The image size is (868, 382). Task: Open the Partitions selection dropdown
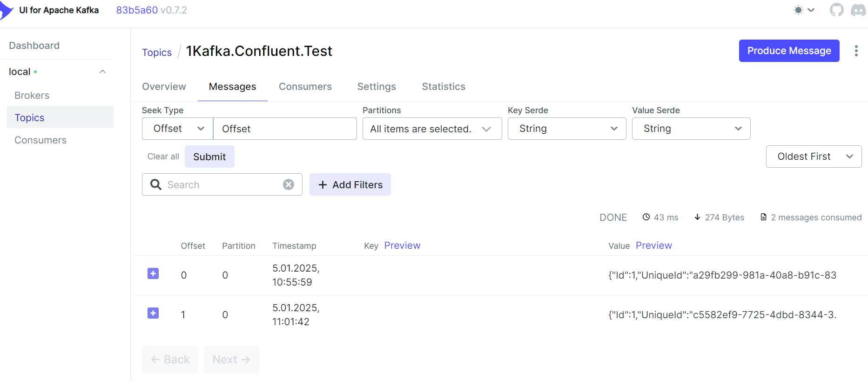point(432,129)
